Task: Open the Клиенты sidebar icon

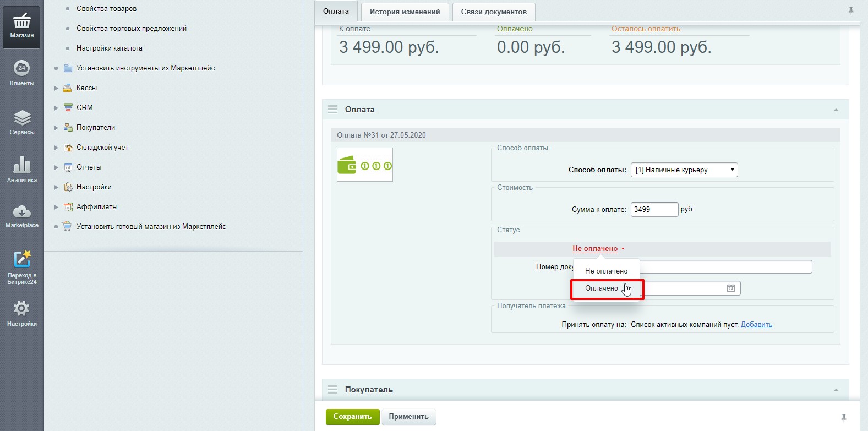Action: pos(21,73)
